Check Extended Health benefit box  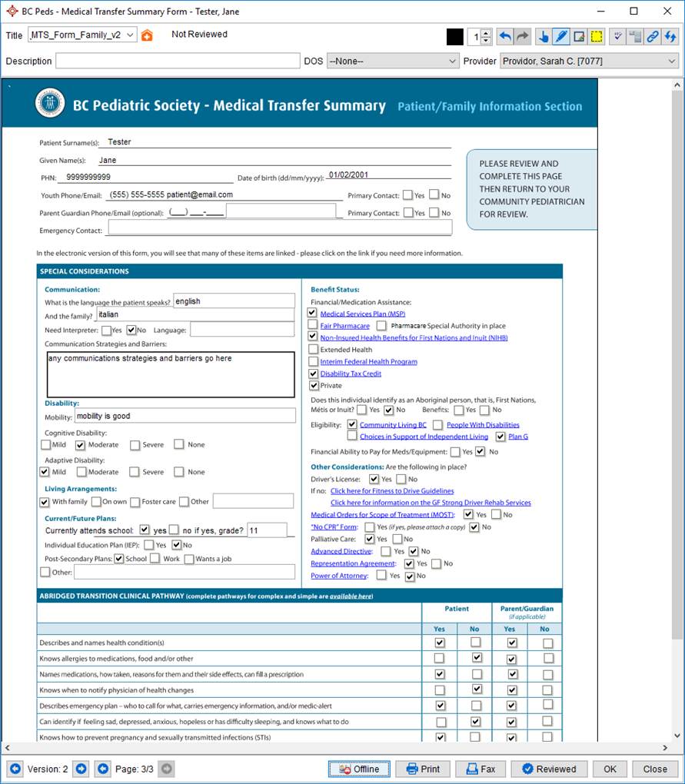coord(313,349)
